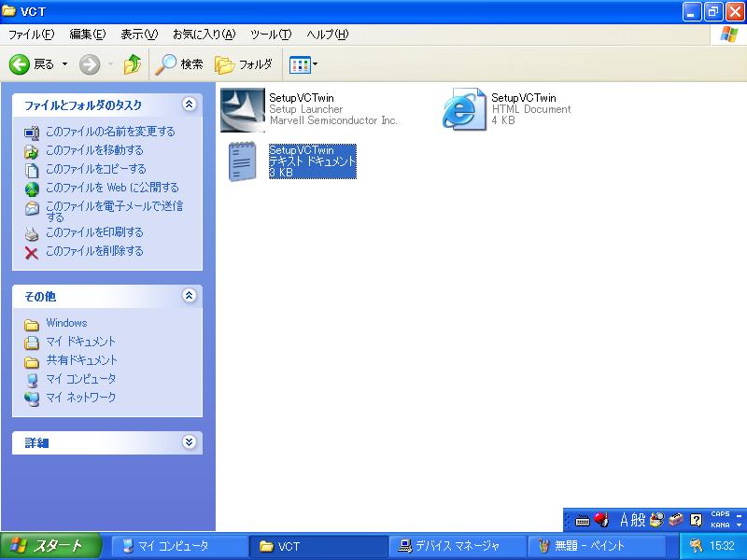Viewport: 747px width, 560px height.
Task: Open the お気に入り(A) menu
Action: coord(204,35)
